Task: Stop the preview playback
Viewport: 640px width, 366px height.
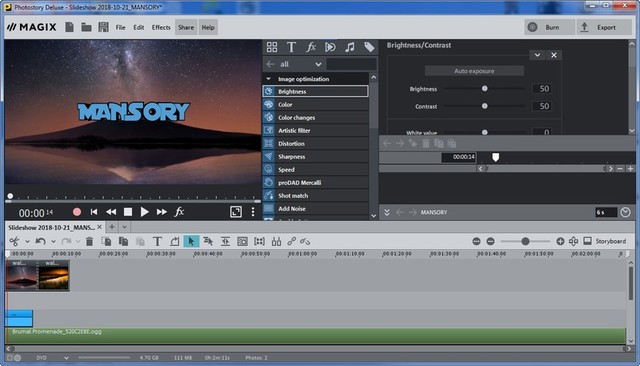Action: [x=128, y=211]
